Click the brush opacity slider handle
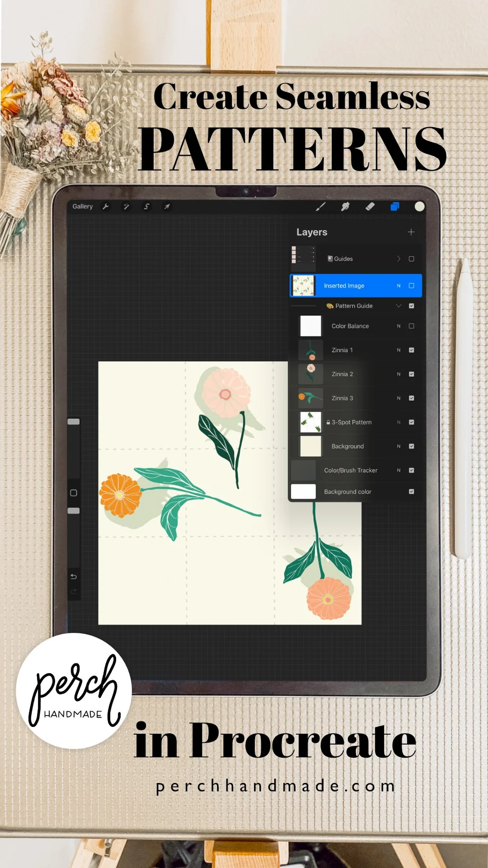Viewport: 488px width, 868px height. coord(74,511)
